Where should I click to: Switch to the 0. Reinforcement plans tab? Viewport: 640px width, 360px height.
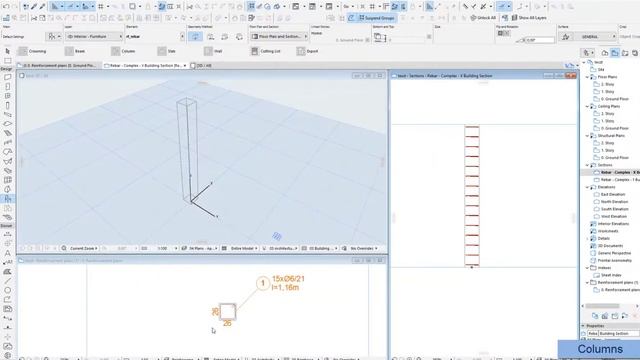click(59, 65)
